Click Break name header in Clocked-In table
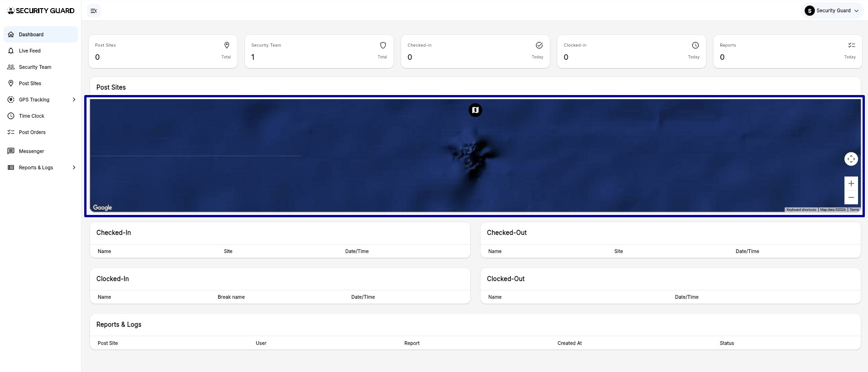868x372 pixels. click(x=231, y=297)
